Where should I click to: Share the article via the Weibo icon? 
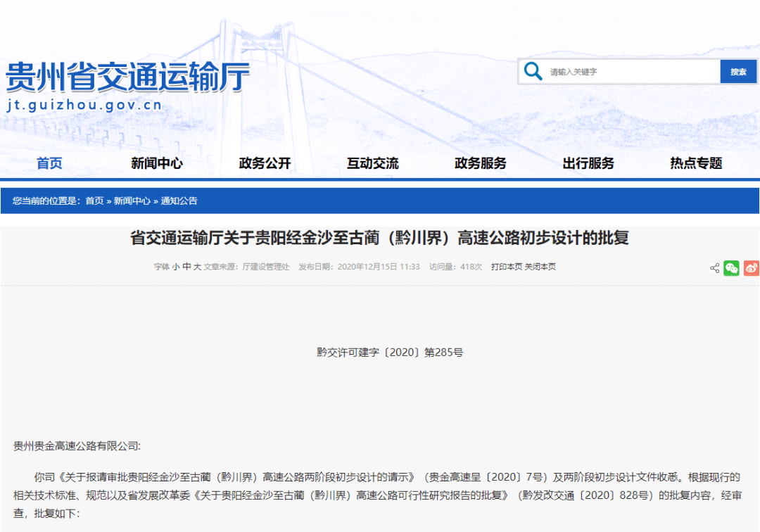click(x=751, y=268)
